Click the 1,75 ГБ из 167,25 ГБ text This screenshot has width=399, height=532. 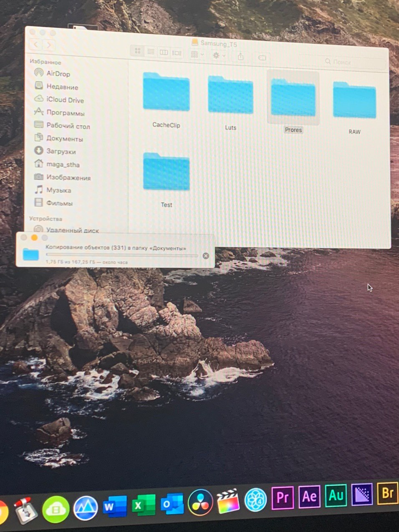pos(71,262)
